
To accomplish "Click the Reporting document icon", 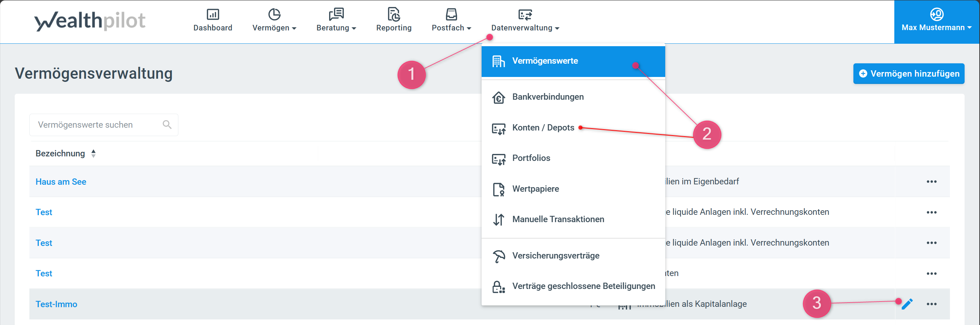I will [393, 15].
